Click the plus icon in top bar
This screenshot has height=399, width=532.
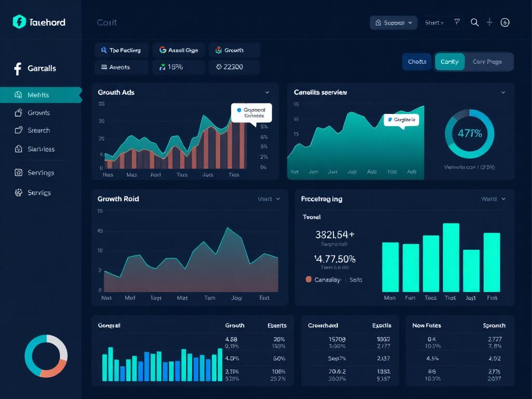click(x=489, y=22)
